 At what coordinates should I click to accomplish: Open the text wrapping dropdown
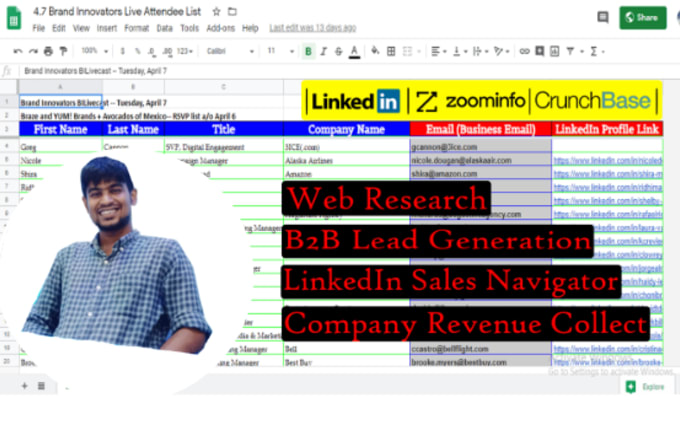tap(480, 51)
